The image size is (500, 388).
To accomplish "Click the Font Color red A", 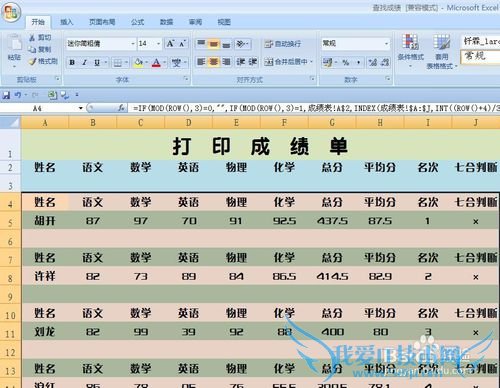I will click(x=156, y=62).
